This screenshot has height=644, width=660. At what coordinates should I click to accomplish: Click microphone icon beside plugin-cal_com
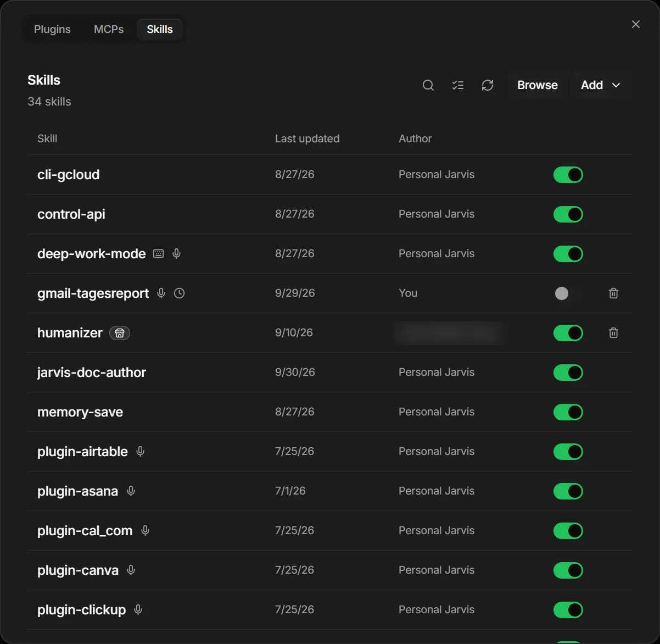pyautogui.click(x=145, y=530)
